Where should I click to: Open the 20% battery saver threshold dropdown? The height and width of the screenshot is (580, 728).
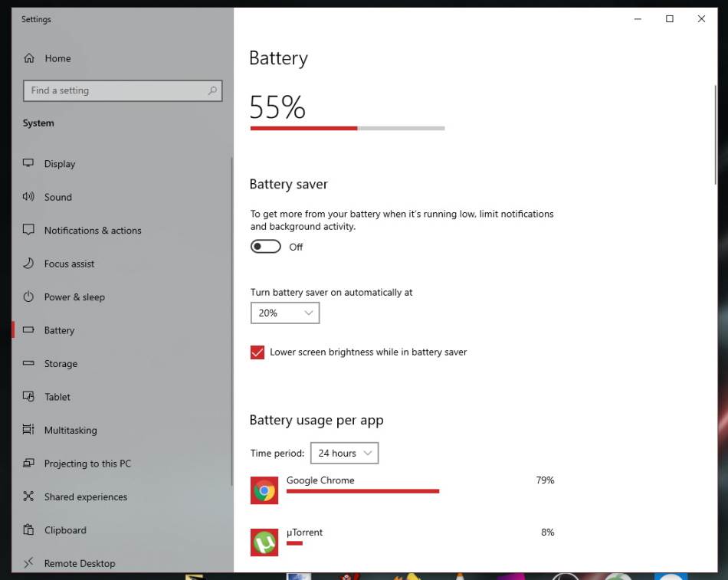pos(284,313)
